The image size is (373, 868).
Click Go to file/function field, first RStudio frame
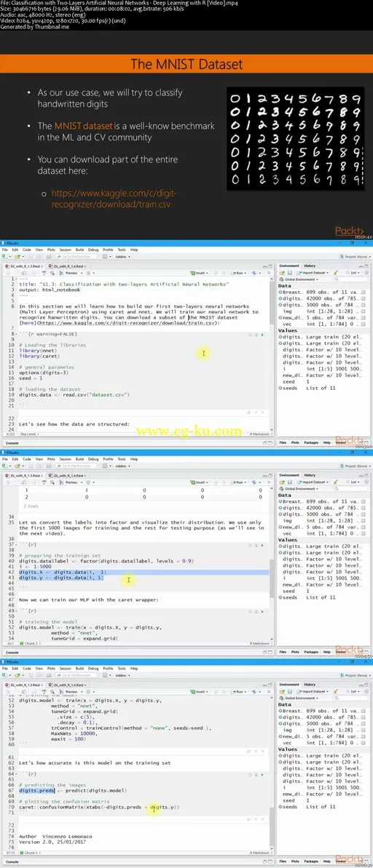click(75, 257)
